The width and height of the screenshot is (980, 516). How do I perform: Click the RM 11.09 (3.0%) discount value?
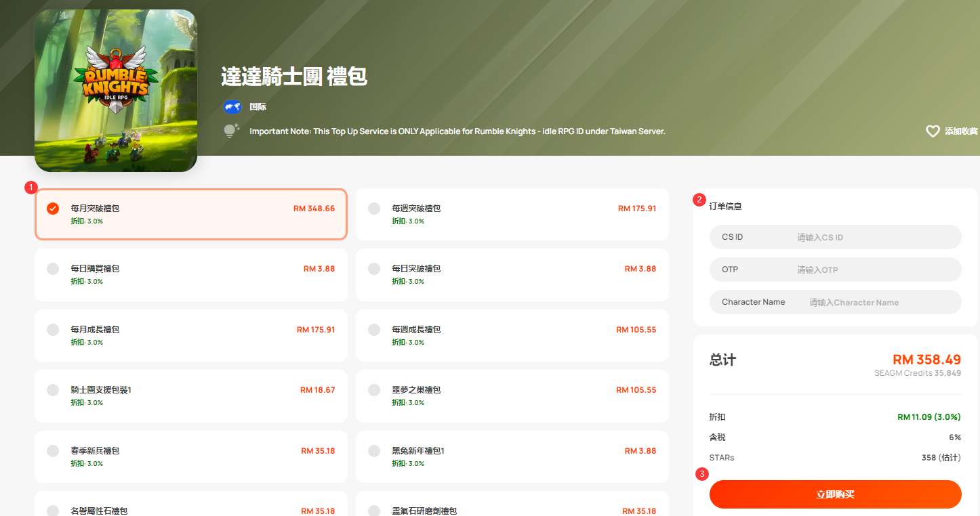929,417
